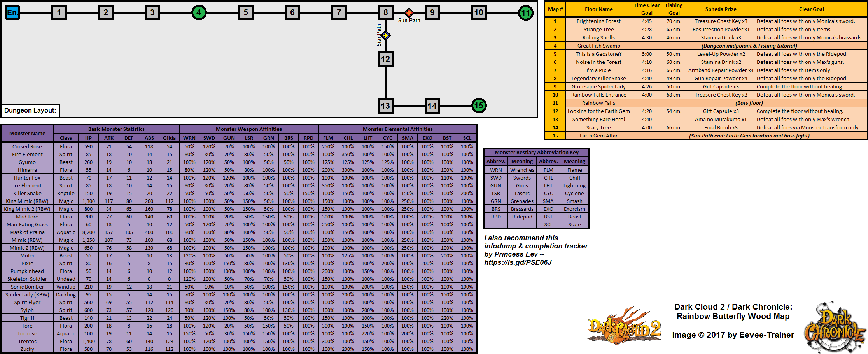Select the 'Cursed Rose' monster row name
Image resolution: width=868 pixels, height=354 pixels.
27,147
